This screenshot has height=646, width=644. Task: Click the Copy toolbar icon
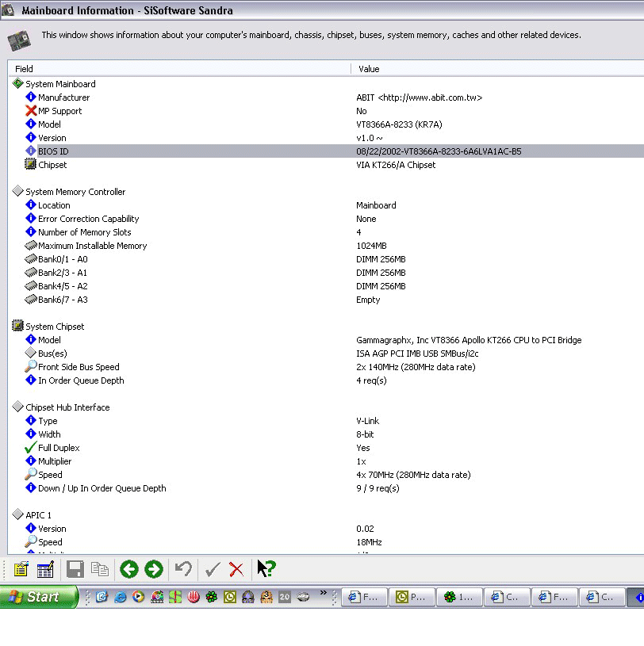(x=100, y=569)
